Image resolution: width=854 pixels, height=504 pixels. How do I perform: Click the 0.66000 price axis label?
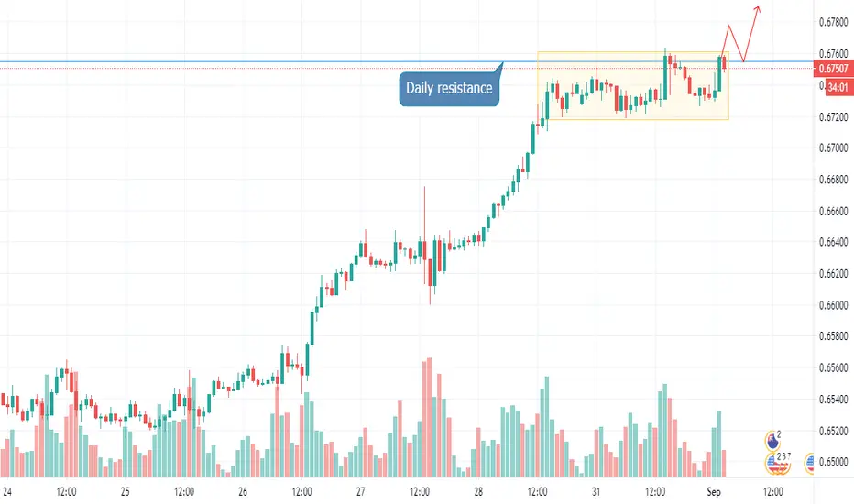pos(833,304)
